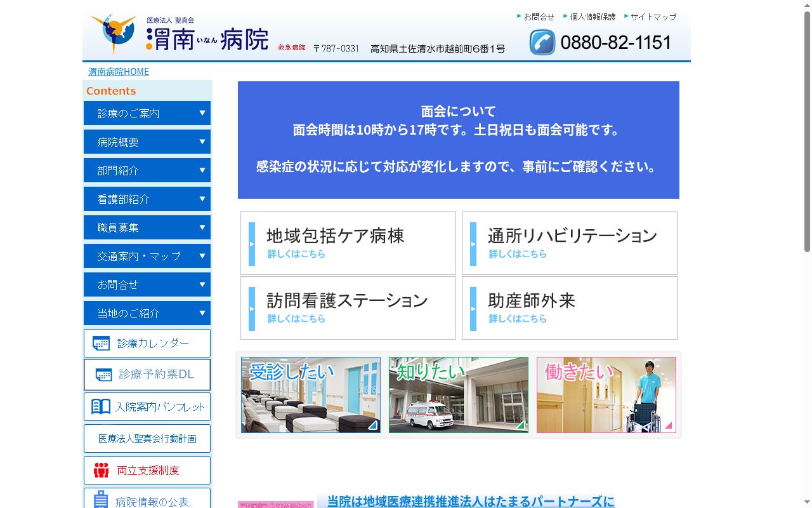Open 当院は地域医療連携推進法人 news link

point(471,502)
